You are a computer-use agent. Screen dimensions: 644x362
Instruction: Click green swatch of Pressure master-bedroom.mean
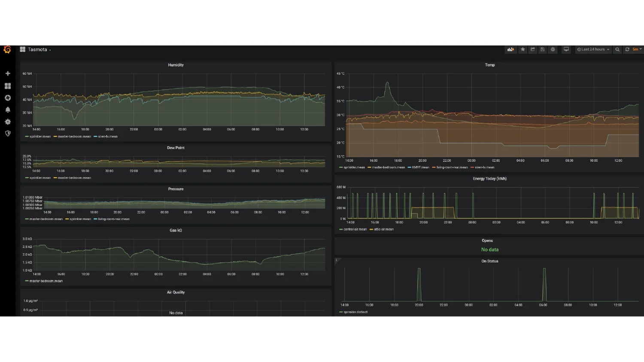point(27,219)
